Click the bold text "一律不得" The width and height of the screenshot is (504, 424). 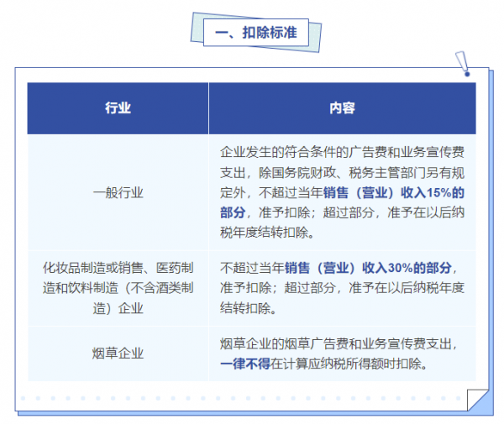(x=245, y=364)
